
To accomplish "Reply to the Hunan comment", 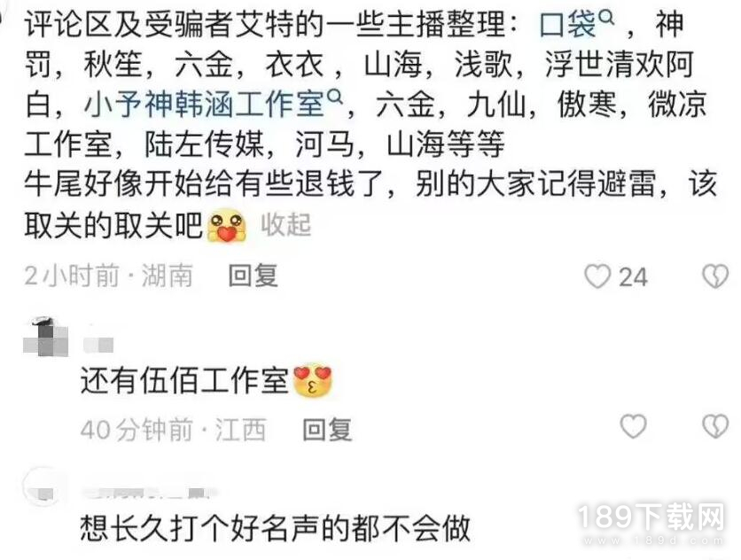I will pyautogui.click(x=253, y=276).
